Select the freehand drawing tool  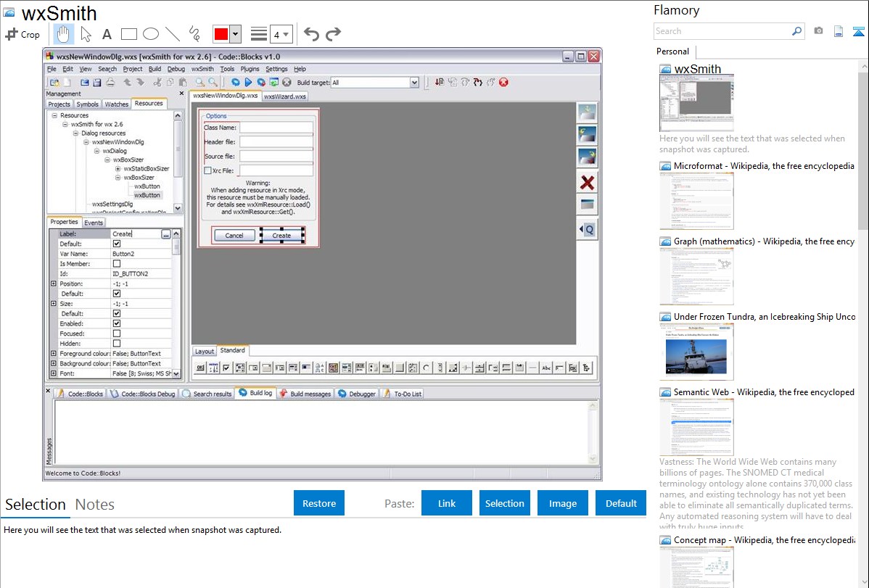tap(194, 34)
